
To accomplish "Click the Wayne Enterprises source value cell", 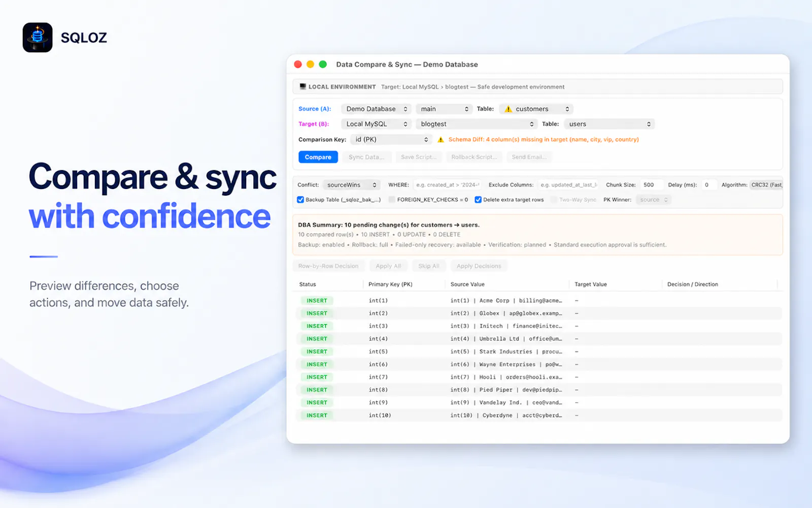I will tap(506, 364).
